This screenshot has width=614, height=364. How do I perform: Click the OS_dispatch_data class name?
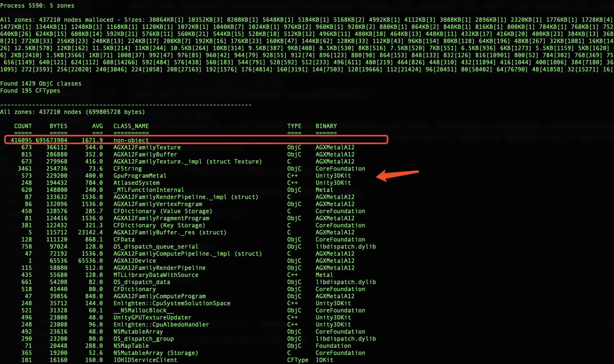pyautogui.click(x=142, y=282)
